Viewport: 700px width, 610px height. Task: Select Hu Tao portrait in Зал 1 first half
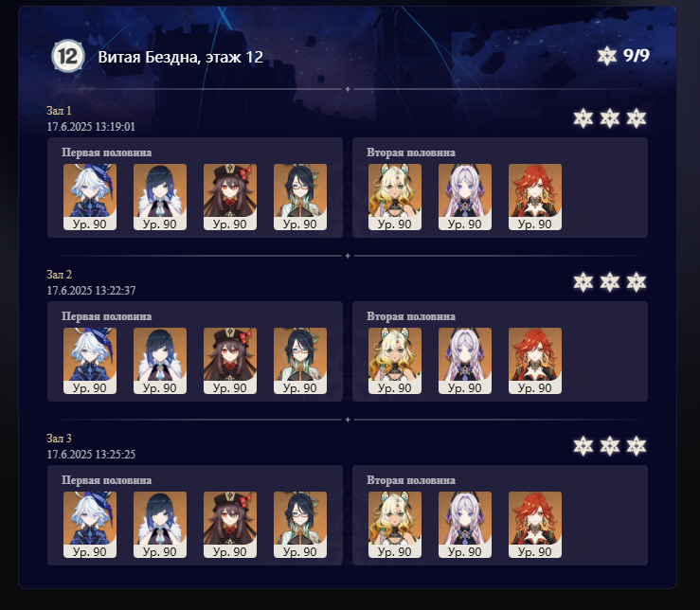click(x=230, y=197)
